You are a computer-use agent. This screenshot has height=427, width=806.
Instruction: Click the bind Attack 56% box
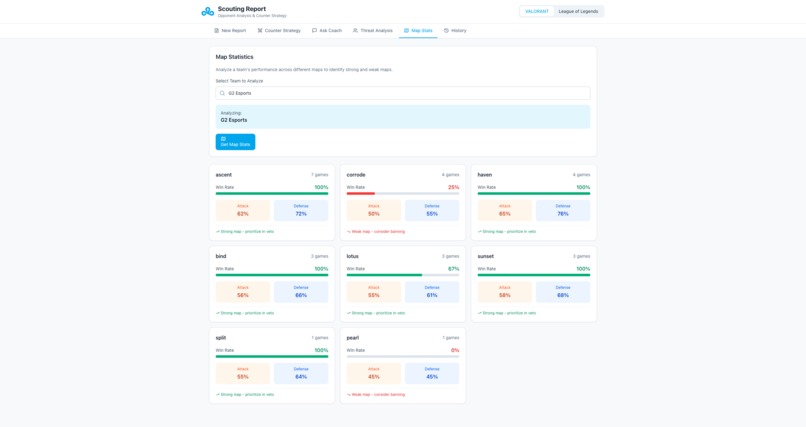243,292
